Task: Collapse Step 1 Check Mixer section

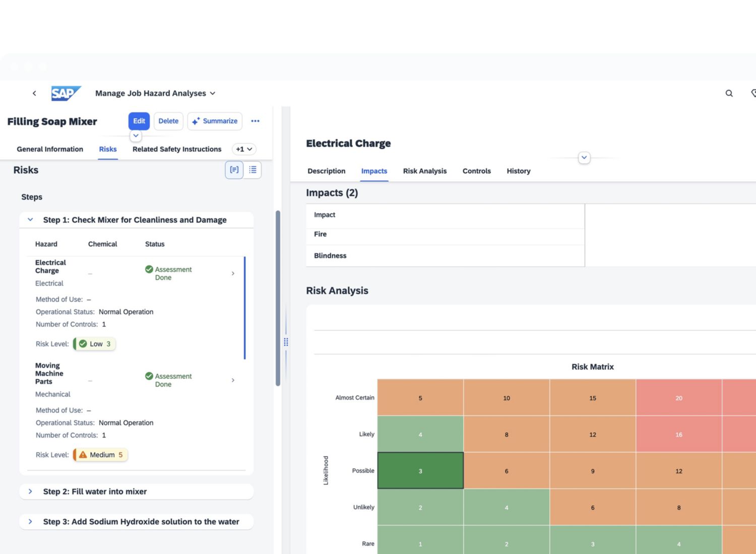Action: (x=30, y=220)
